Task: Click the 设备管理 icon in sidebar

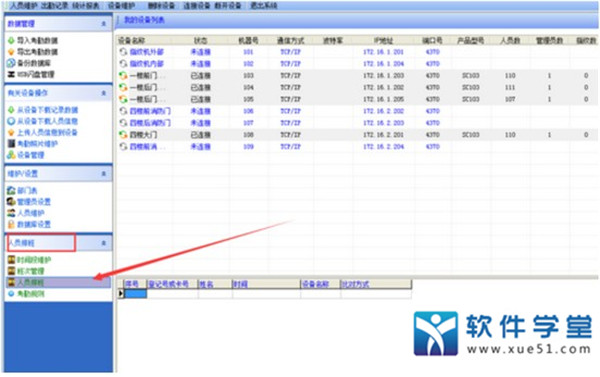Action: click(x=11, y=155)
